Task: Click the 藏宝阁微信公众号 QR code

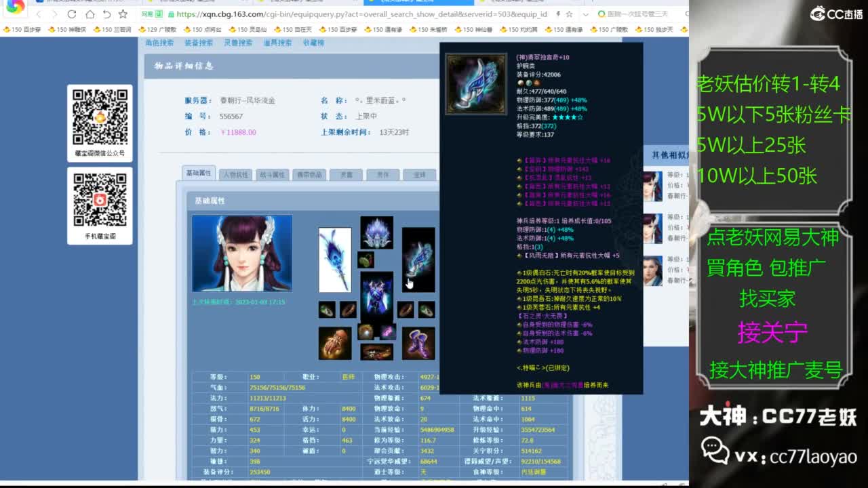Action: [x=100, y=117]
